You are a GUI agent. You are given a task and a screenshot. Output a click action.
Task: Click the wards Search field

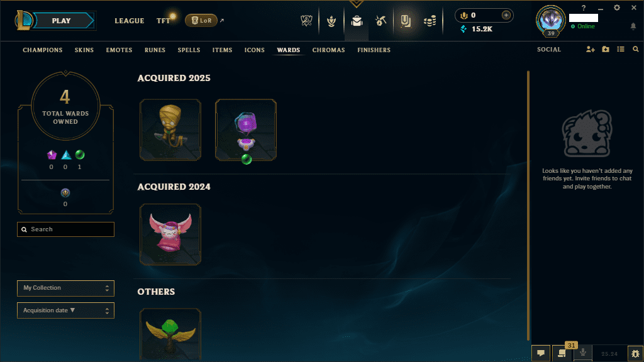[65, 229]
